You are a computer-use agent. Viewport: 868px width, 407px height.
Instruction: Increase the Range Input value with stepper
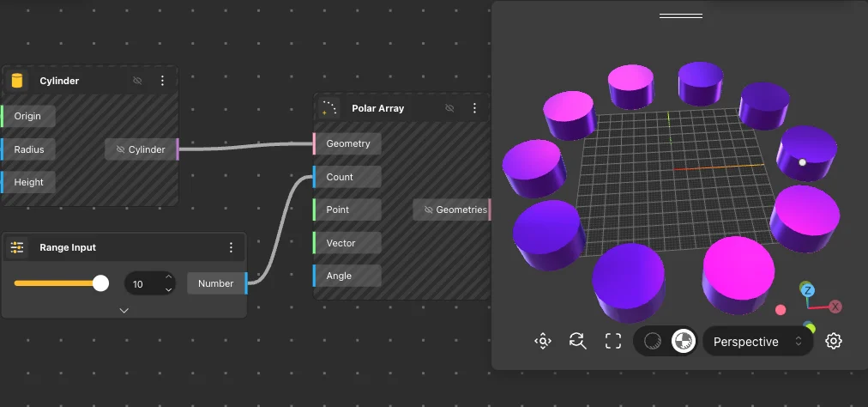169,277
